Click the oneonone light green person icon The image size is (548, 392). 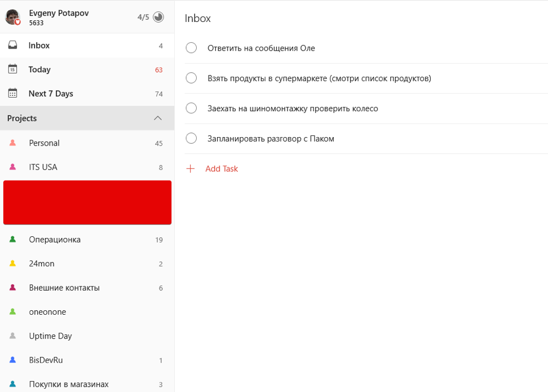click(x=12, y=311)
